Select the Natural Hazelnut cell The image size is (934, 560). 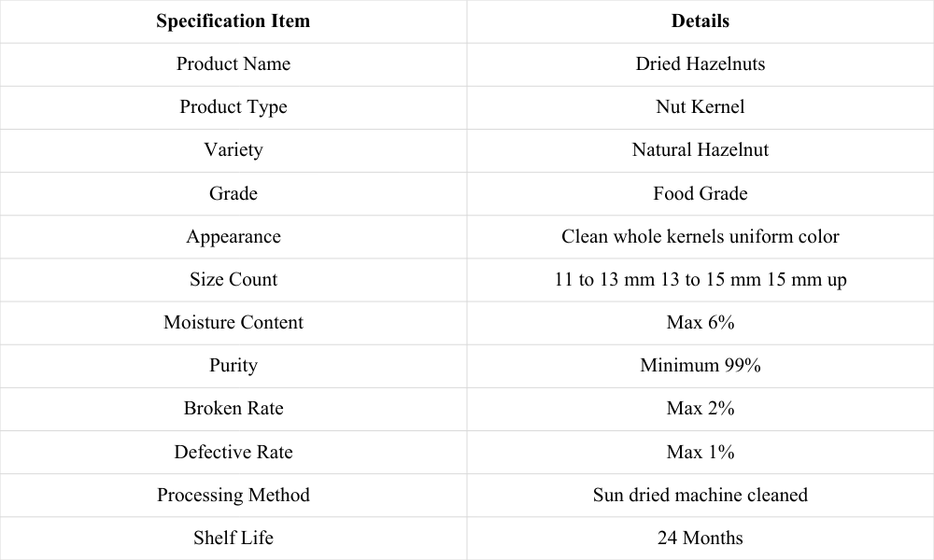coord(700,150)
